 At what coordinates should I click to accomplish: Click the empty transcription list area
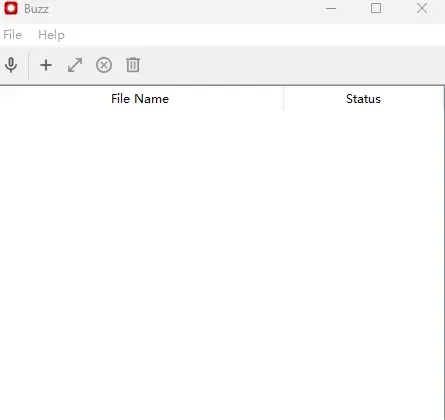[x=222, y=263]
